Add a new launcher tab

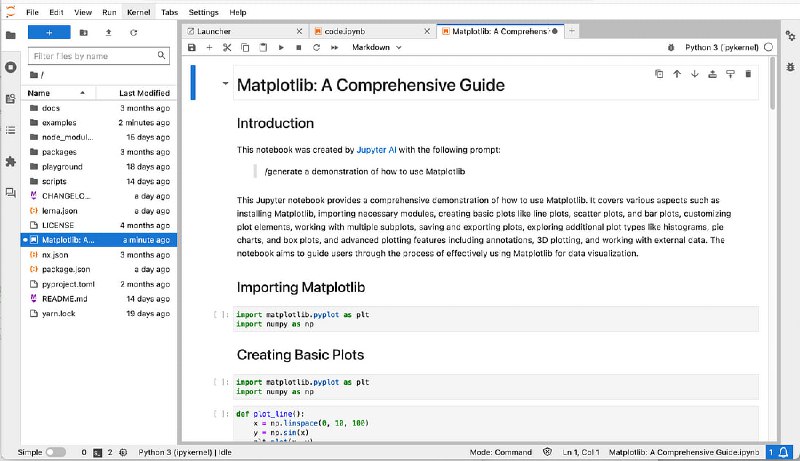click(572, 31)
